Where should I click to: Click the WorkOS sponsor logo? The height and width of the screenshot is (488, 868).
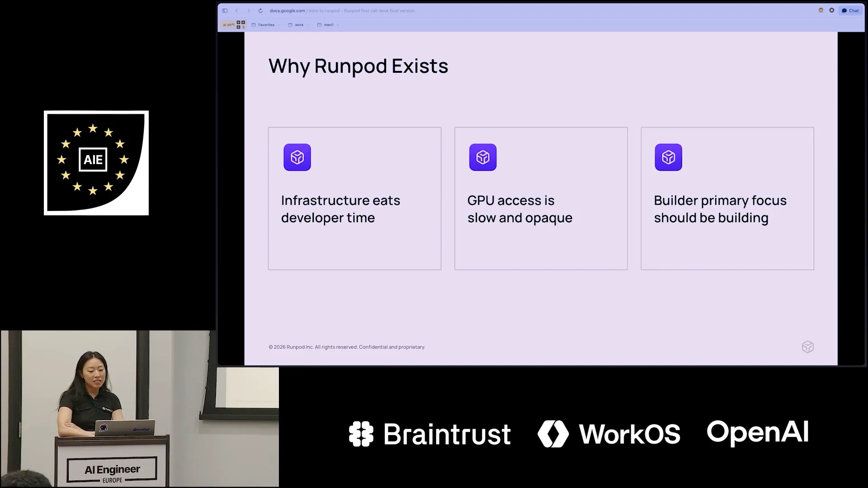609,434
